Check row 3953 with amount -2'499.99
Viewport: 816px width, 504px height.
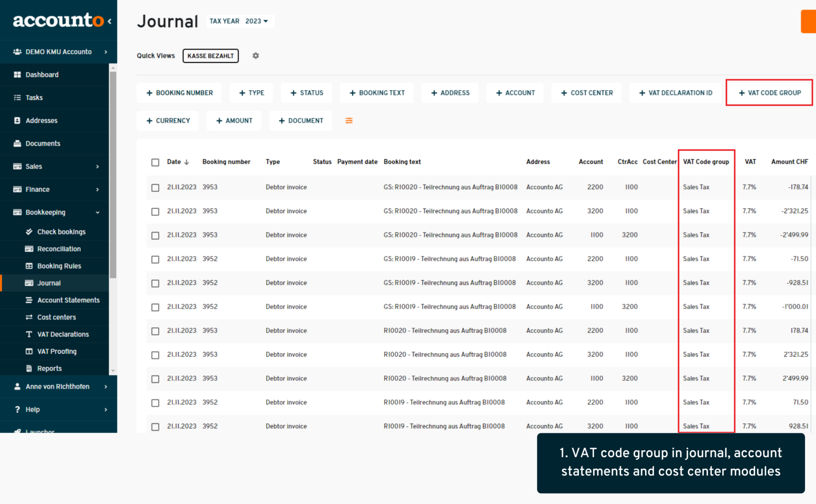click(155, 235)
